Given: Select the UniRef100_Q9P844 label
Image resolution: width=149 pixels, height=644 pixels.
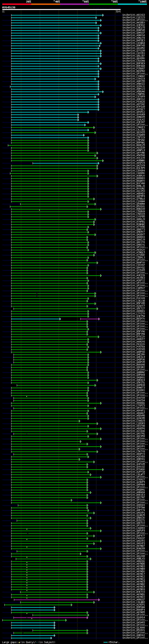Looking at the screenshot, I should pyautogui.click(x=134, y=375).
